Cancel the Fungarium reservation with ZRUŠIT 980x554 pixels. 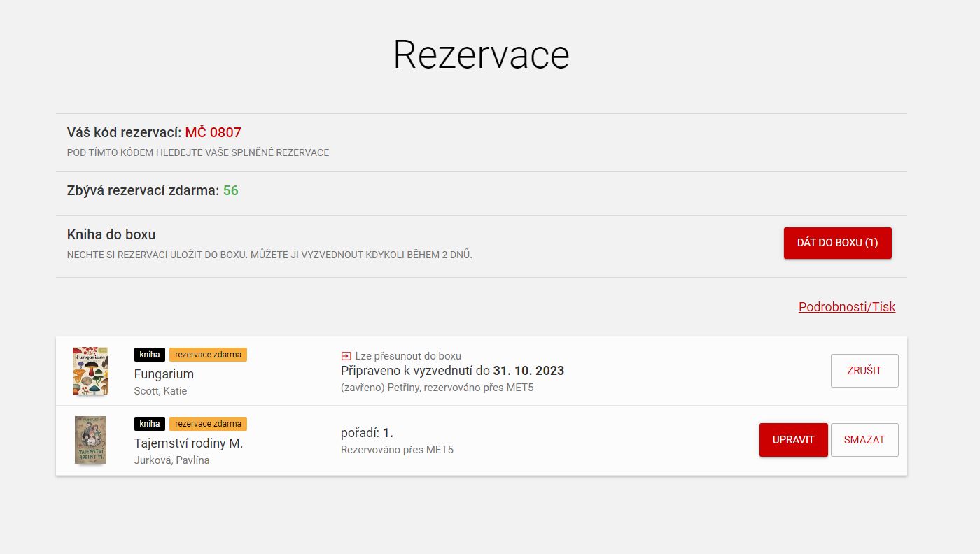point(864,371)
